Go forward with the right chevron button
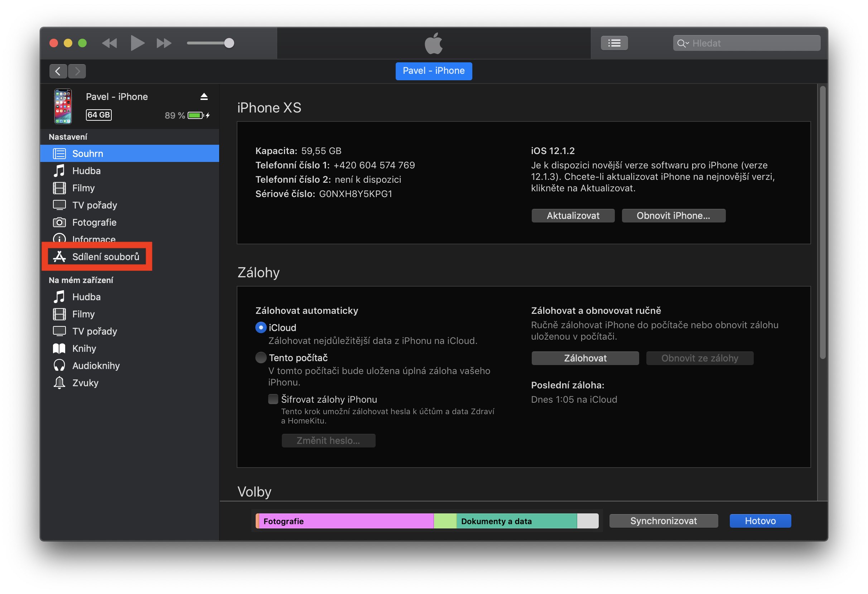This screenshot has height=594, width=868. (x=77, y=71)
